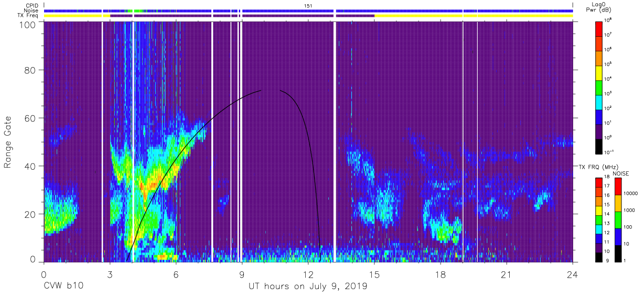Viewport: 644px width, 297px height.
Task: Select the cyan segment of TX FRQ colorbar
Action: point(599,229)
